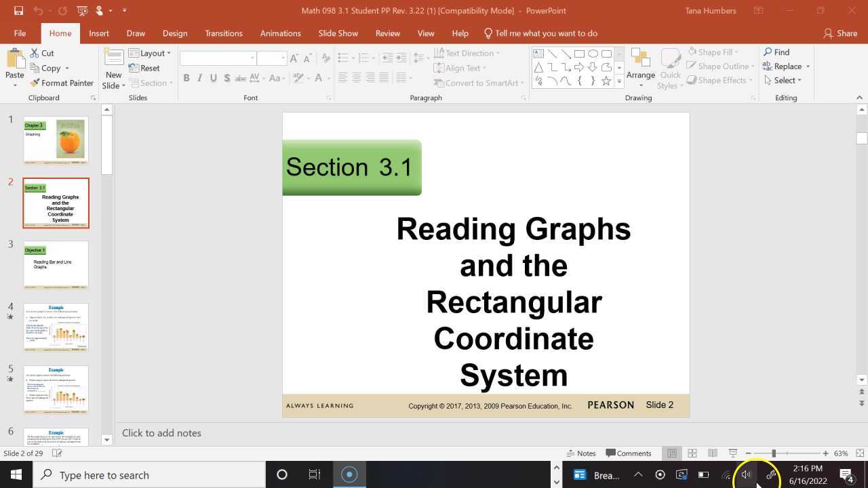
Task: Switch to the Transitions ribbon tab
Action: (224, 33)
